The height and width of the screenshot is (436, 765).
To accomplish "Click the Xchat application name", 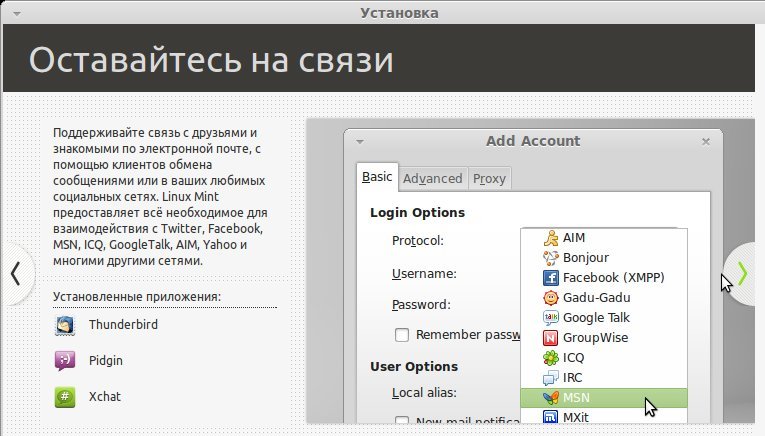I will (104, 396).
